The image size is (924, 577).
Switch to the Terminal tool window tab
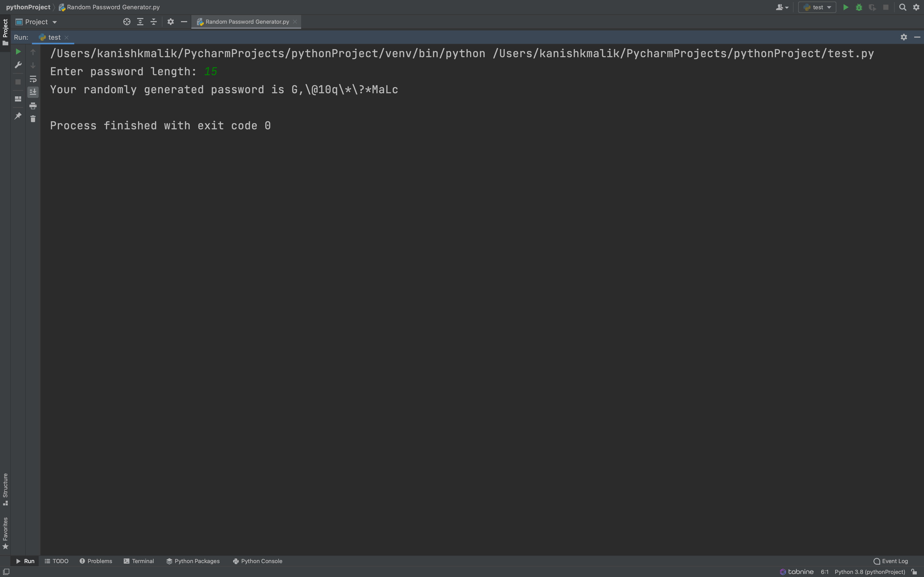click(139, 561)
